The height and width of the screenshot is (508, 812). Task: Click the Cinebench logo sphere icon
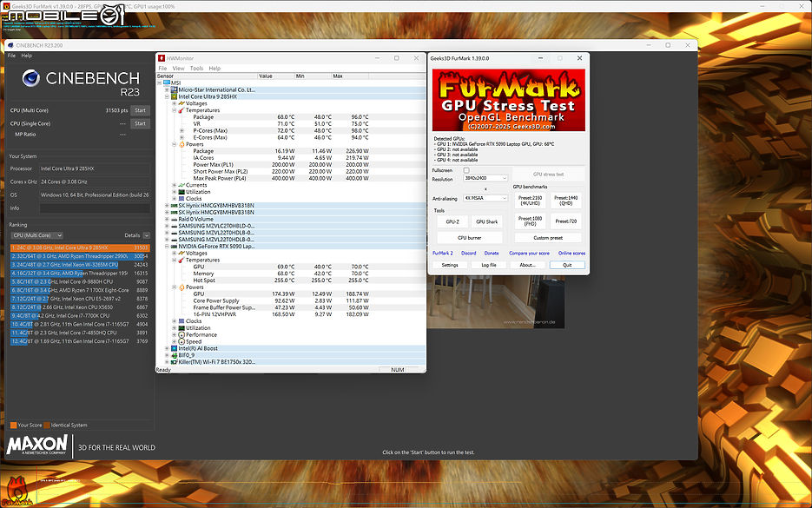[31, 78]
